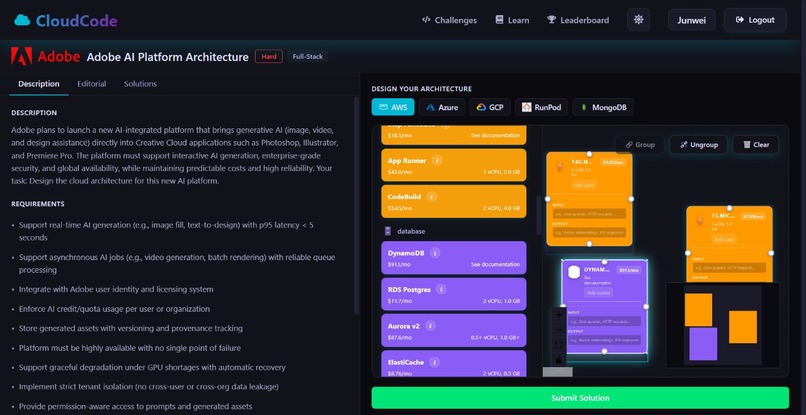The width and height of the screenshot is (806, 415).
Task: Click the T4G node input field
Action: (589, 213)
